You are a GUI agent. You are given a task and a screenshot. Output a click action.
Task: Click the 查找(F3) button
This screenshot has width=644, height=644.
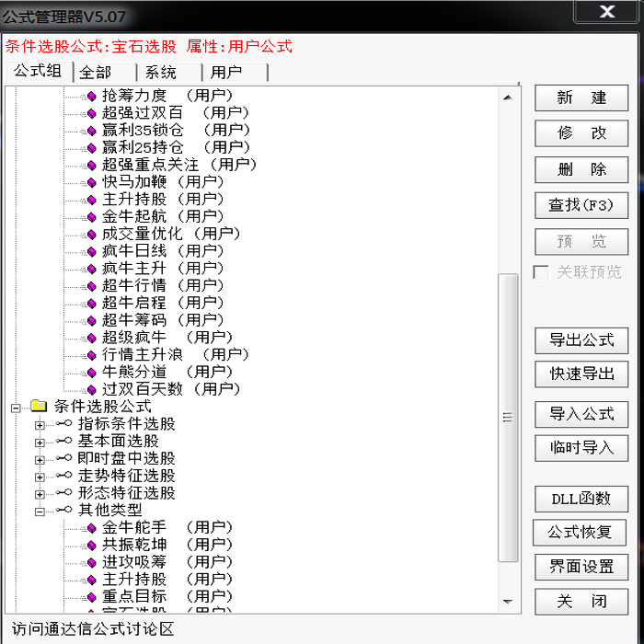pos(581,205)
